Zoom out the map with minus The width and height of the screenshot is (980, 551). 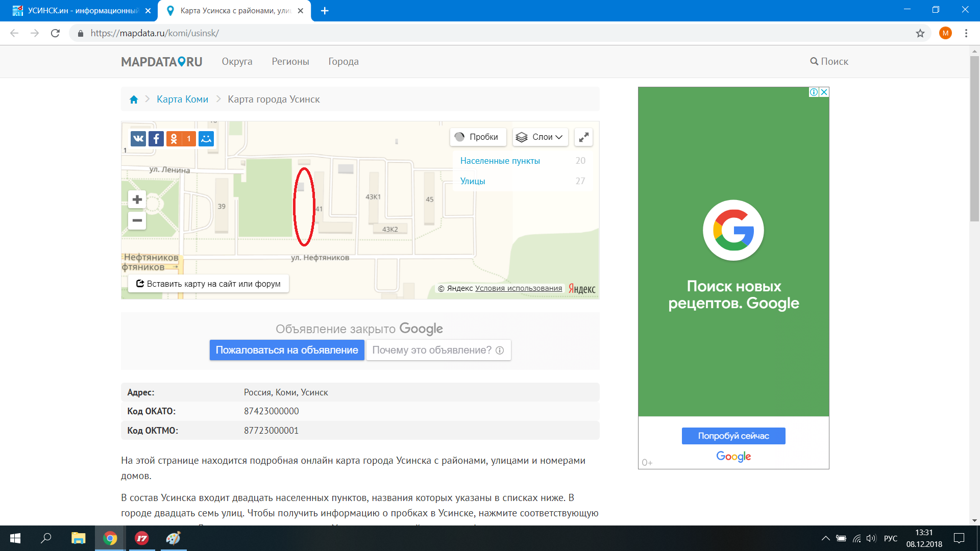[x=137, y=221]
